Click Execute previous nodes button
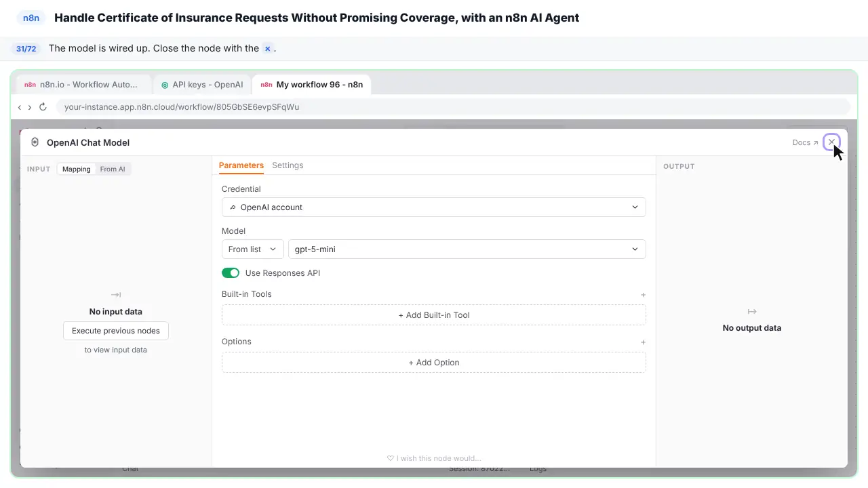Image resolution: width=868 pixels, height=488 pixels. (x=116, y=331)
